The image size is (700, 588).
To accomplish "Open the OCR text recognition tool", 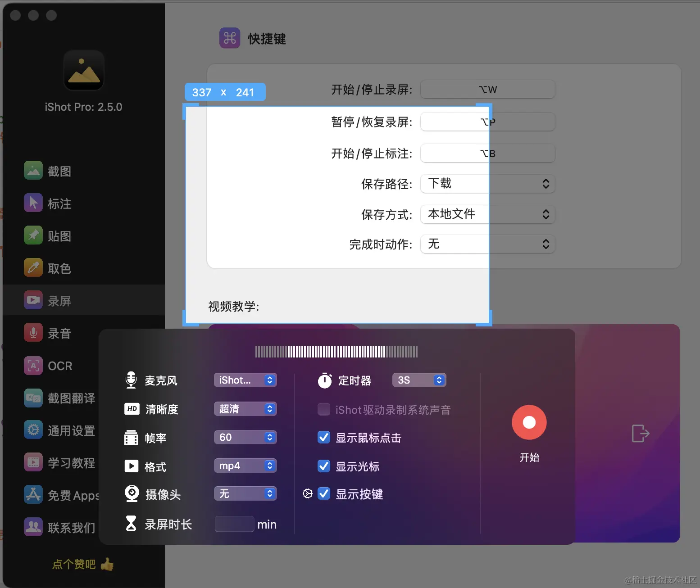I will (x=59, y=366).
